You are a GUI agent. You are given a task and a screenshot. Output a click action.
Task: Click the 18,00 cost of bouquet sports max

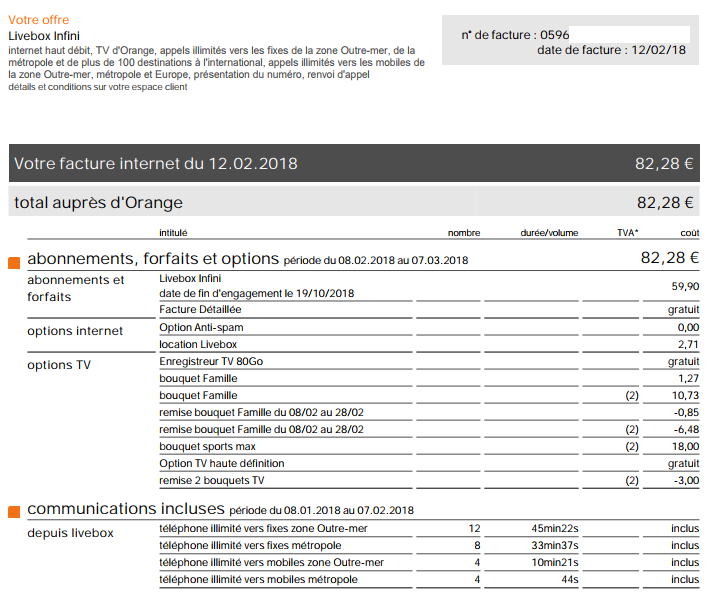pyautogui.click(x=685, y=446)
